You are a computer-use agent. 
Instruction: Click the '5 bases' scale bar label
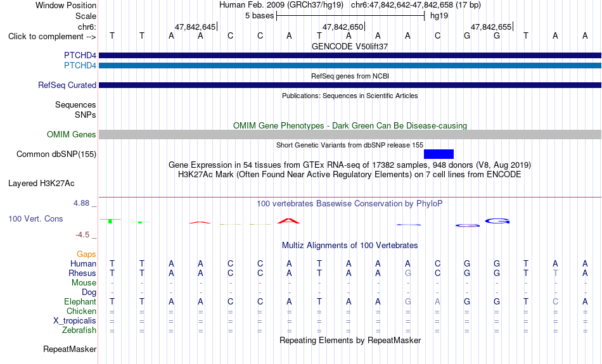coord(260,16)
